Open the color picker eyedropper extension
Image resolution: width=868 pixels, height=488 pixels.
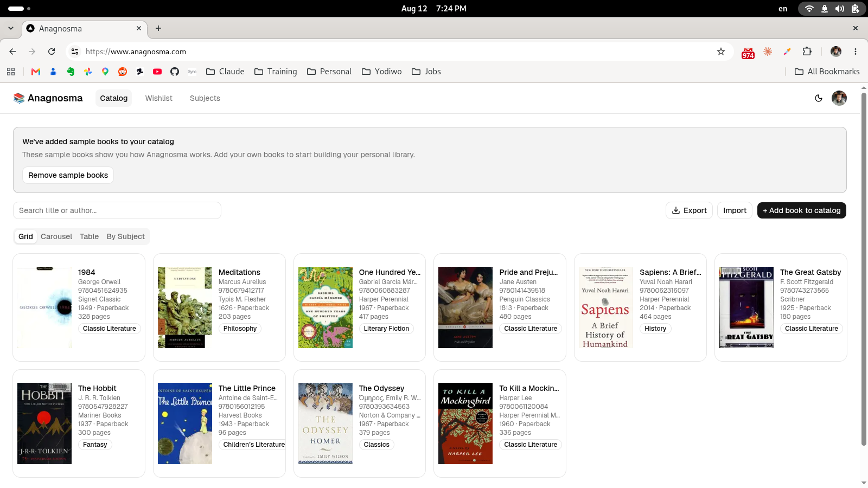coord(787,52)
